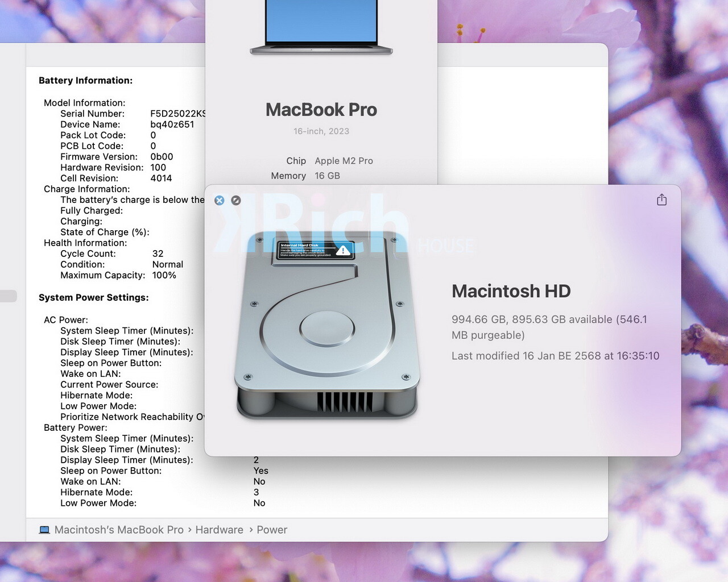
Task: Click the Battery Power hibernate mode value "3"
Action: pyautogui.click(x=257, y=493)
